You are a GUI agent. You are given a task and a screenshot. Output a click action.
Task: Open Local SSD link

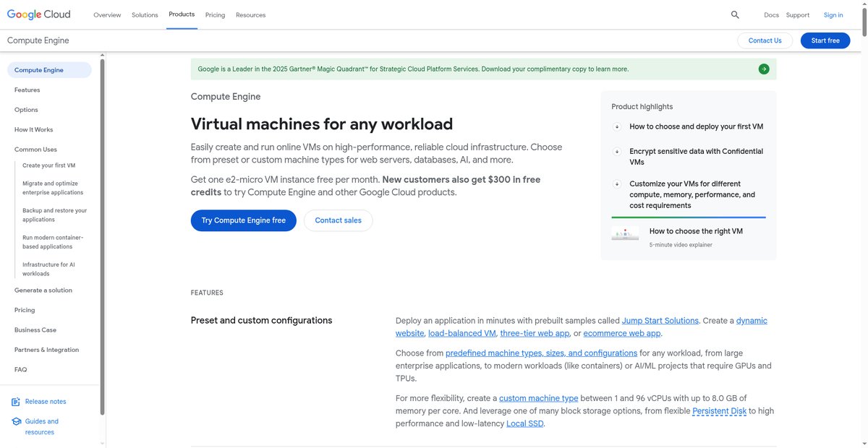525,424
